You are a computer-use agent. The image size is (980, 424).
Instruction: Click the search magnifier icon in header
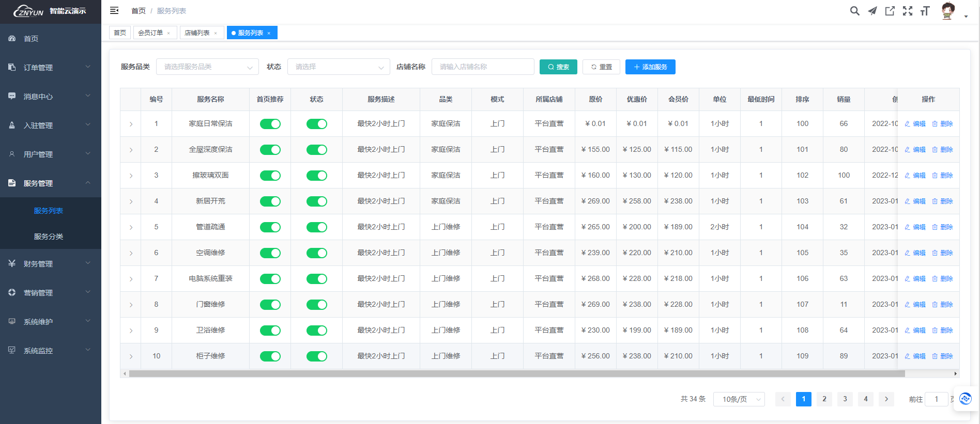tap(854, 11)
